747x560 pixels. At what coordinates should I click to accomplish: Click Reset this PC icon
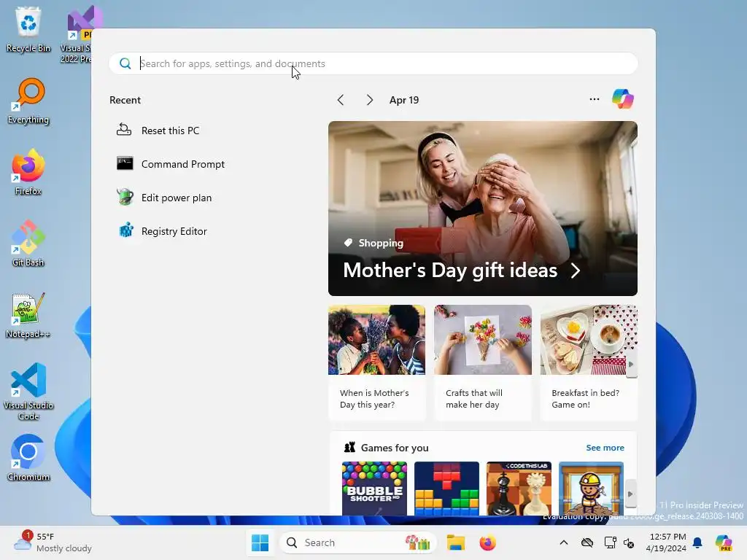(124, 130)
